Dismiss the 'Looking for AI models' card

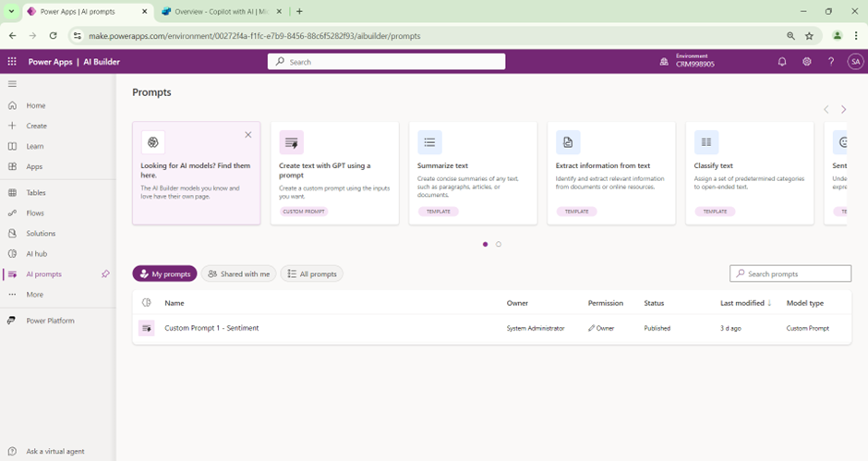pyautogui.click(x=247, y=135)
